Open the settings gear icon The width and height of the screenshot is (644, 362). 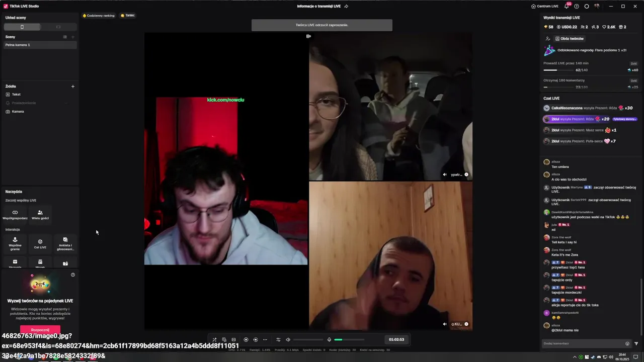tap(587, 6)
